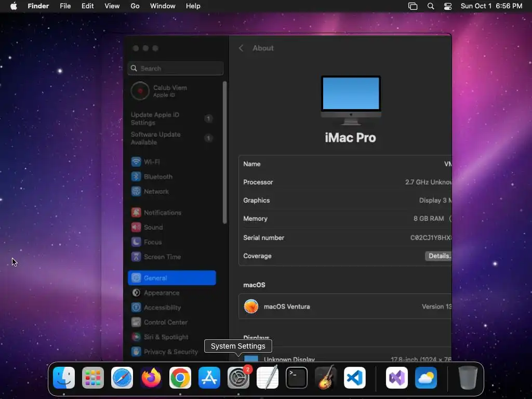Click the macOS Ventura version row
Image resolution: width=532 pixels, height=399 pixels.
[345, 307]
